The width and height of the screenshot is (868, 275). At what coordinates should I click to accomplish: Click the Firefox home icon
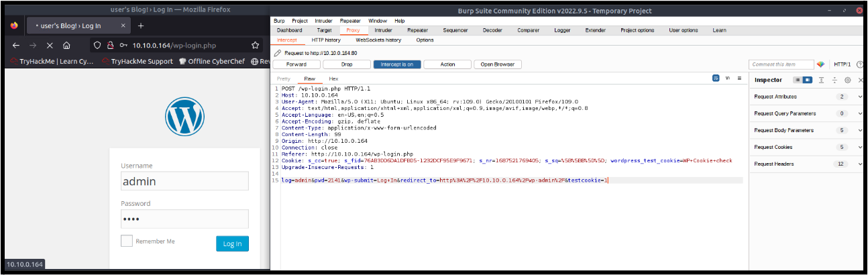point(66,46)
